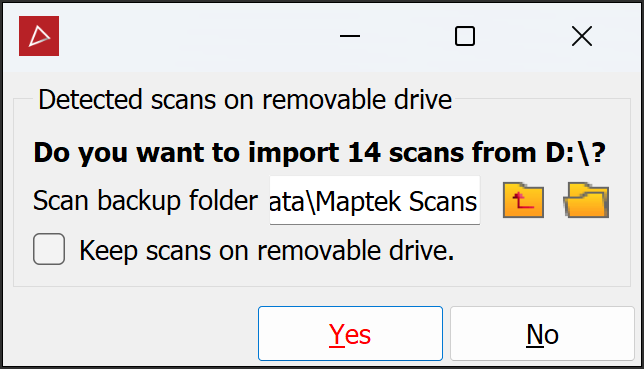Close the detected scans dialog
The width and height of the screenshot is (644, 369).
[x=582, y=36]
